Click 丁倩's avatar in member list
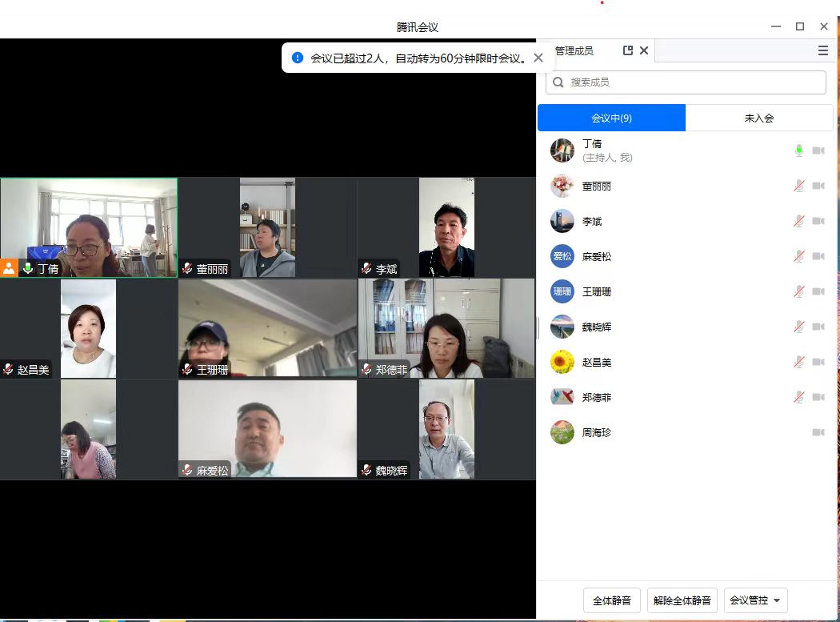 [x=562, y=150]
